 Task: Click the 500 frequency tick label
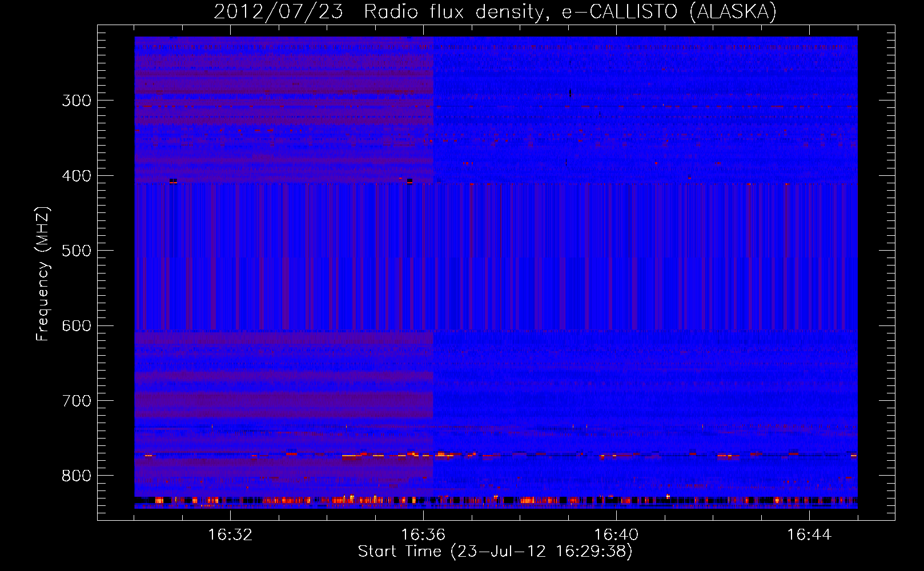click(77, 251)
